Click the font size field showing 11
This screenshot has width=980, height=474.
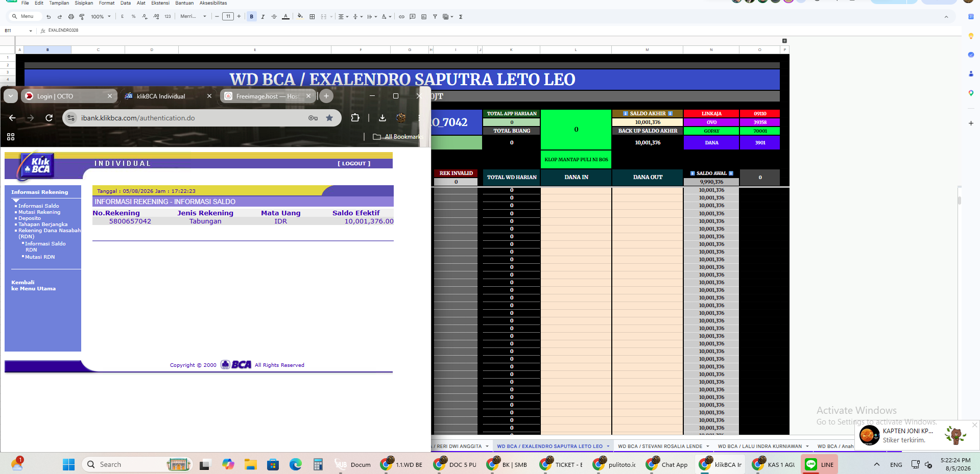[228, 17]
